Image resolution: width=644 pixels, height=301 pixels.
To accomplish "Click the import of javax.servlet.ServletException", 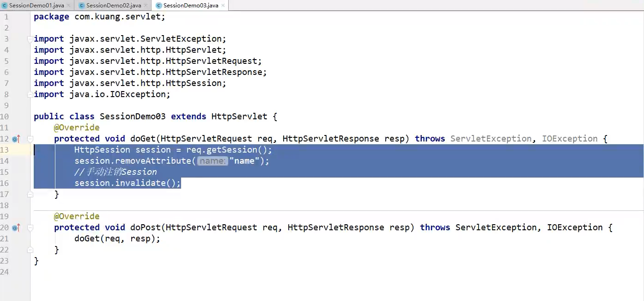I will [x=130, y=39].
